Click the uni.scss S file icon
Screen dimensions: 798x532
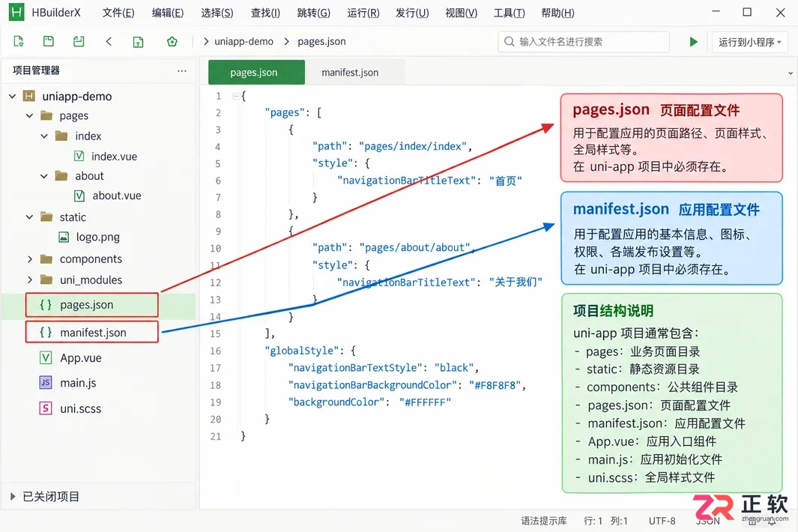point(45,408)
